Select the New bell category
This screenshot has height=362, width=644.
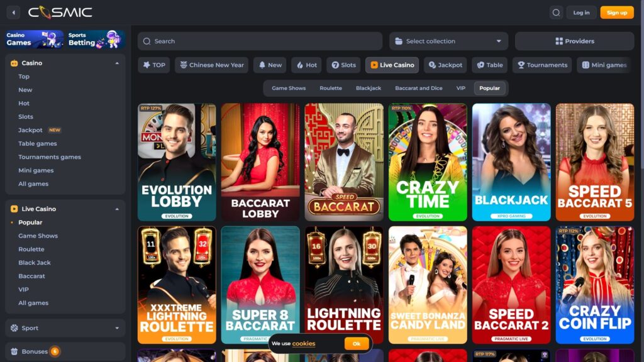coord(269,65)
